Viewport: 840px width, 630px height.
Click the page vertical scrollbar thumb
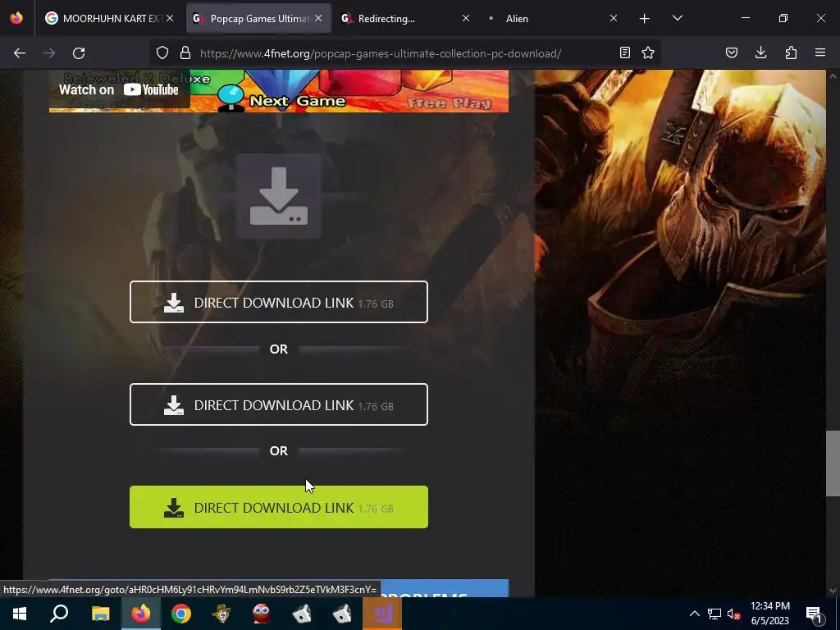coord(833,463)
